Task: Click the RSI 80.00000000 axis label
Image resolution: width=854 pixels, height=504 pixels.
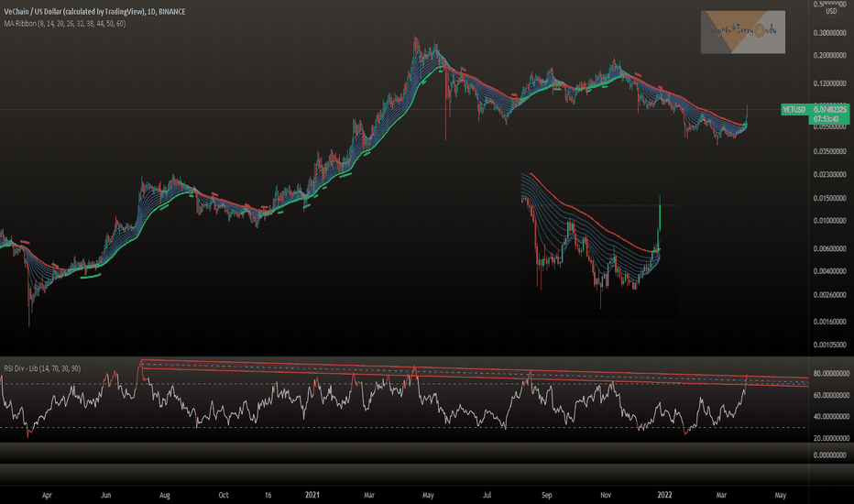Action: (831, 374)
